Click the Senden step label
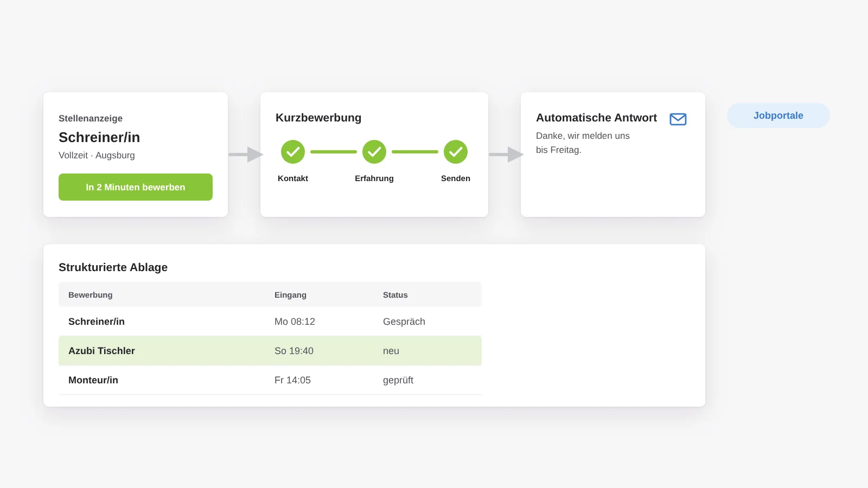Viewport: 868px width, 488px height. click(456, 178)
